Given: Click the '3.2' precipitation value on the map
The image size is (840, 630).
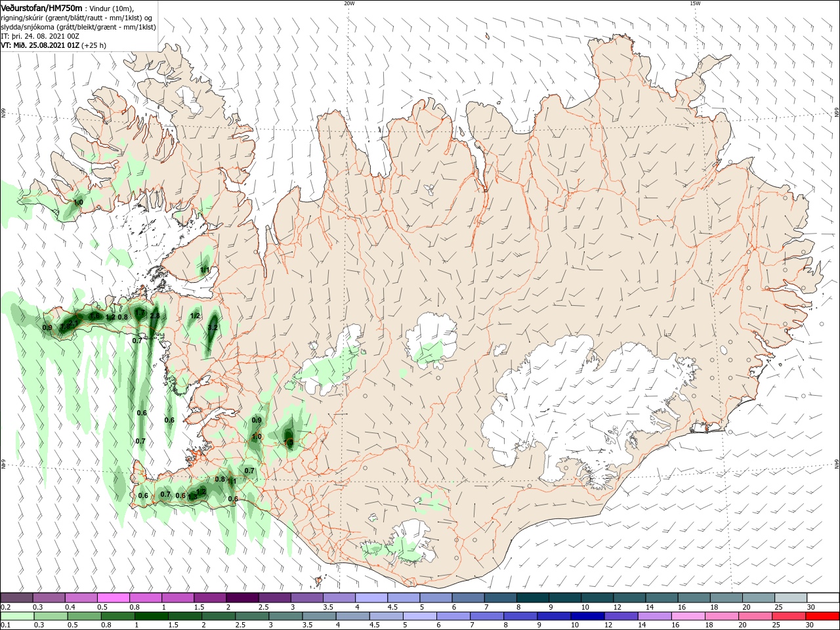Looking at the screenshot, I should pyautogui.click(x=213, y=327).
